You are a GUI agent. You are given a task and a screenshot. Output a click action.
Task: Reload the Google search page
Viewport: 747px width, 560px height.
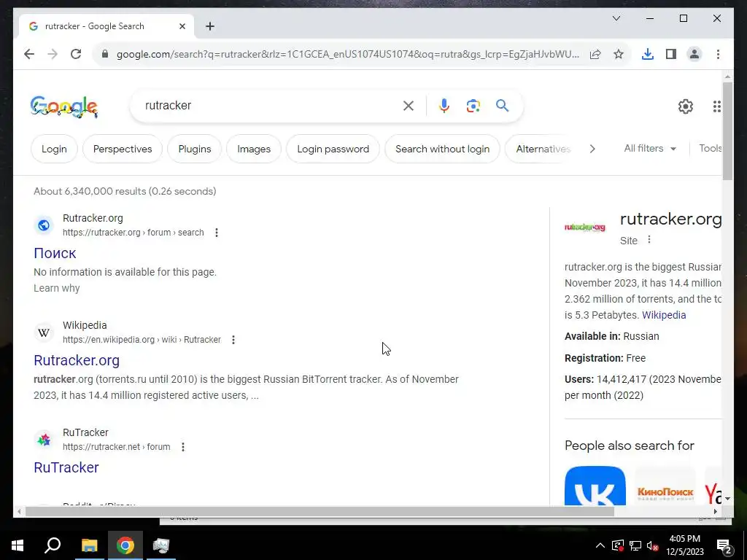[x=76, y=54]
